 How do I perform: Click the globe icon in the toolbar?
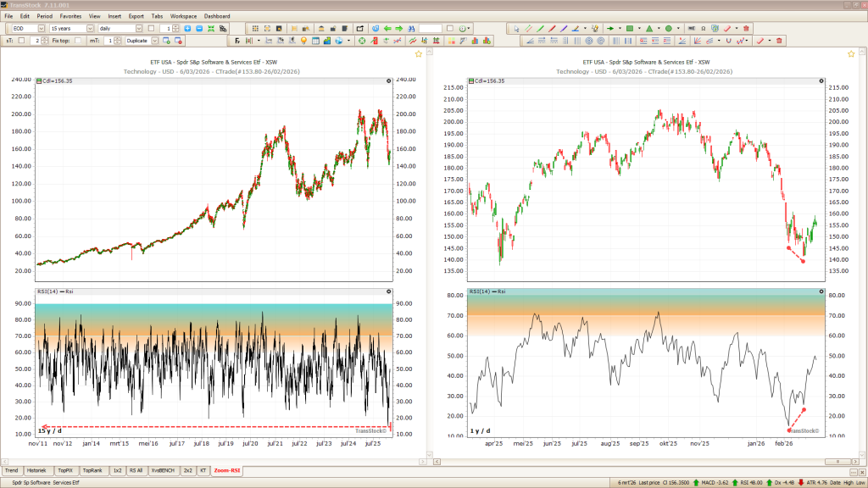point(338,40)
